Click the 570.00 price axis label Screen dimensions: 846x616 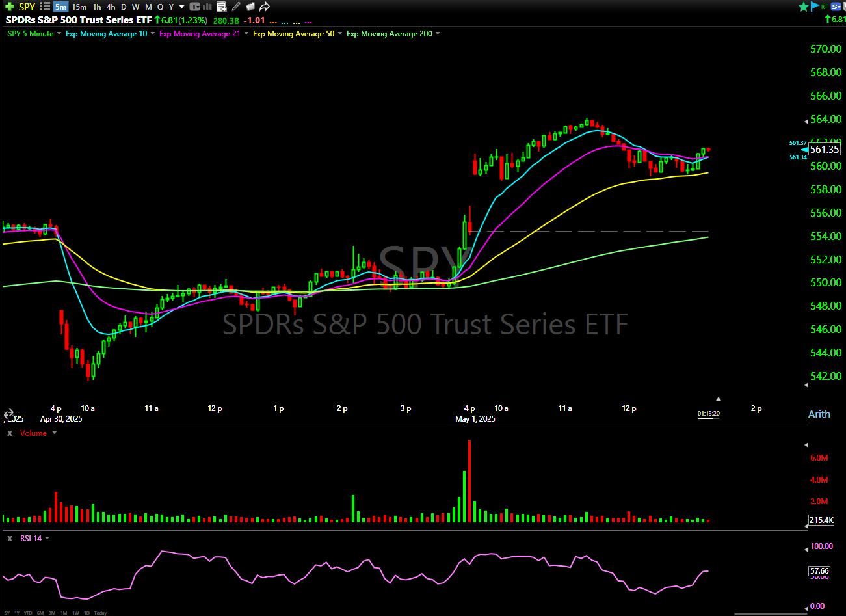[x=826, y=49]
